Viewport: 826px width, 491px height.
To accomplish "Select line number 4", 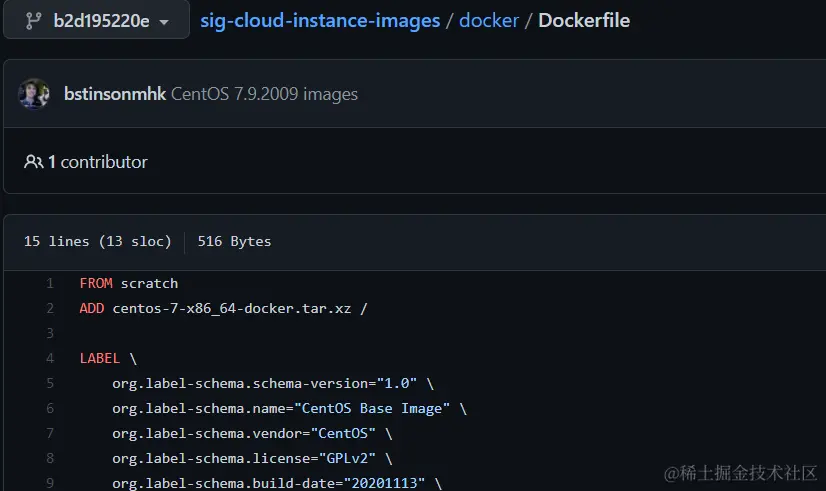I will coord(50,358).
